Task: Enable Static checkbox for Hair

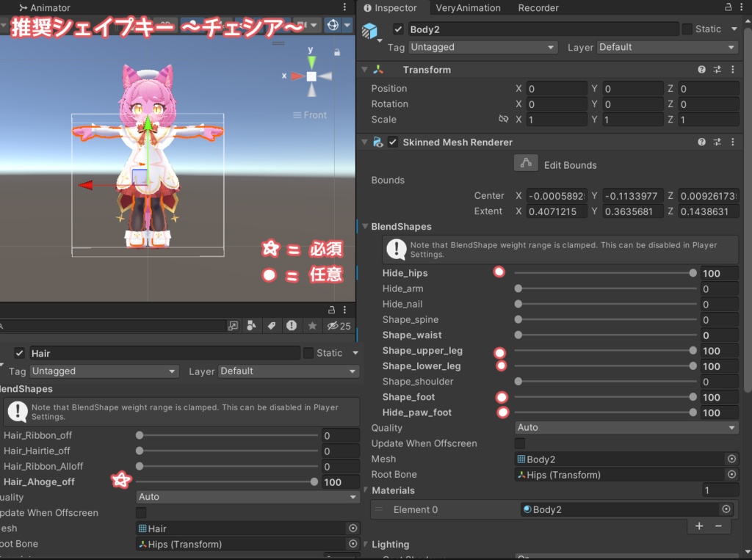Action: [x=308, y=353]
